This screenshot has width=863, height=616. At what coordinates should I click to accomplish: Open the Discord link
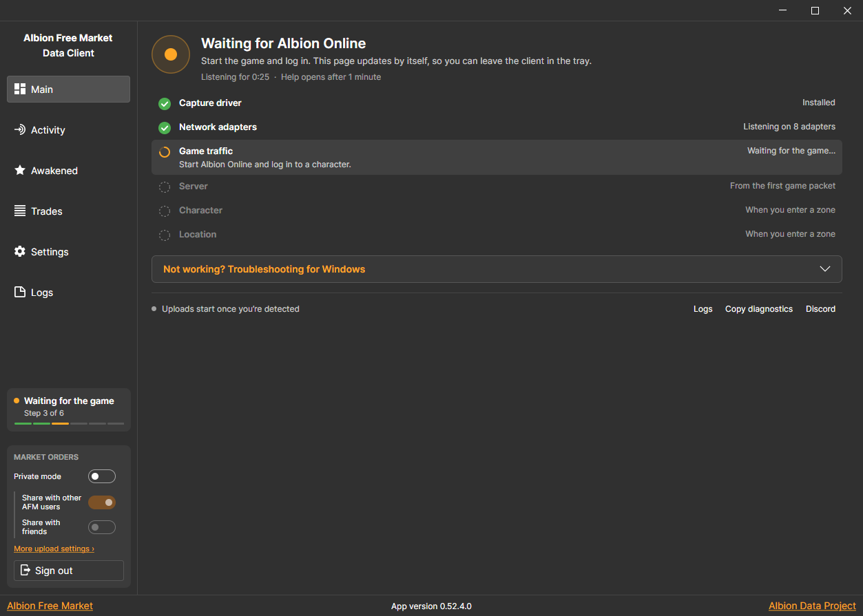(x=820, y=309)
